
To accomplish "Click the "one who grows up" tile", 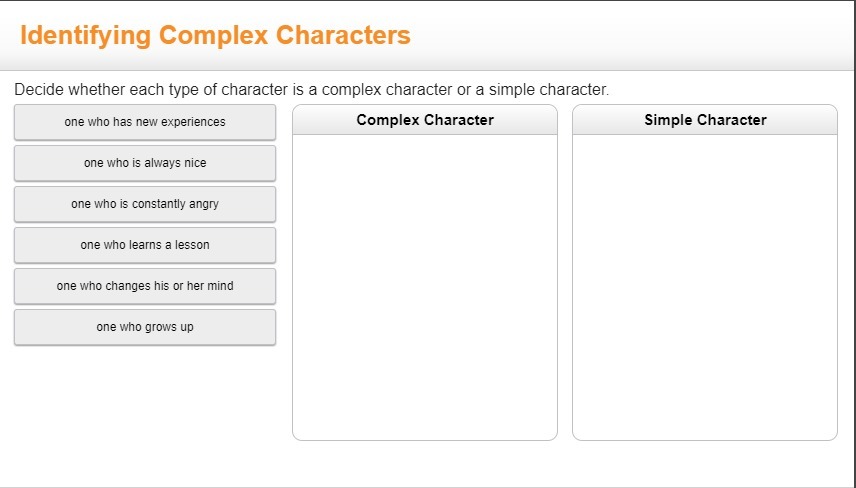I will pyautogui.click(x=145, y=327).
